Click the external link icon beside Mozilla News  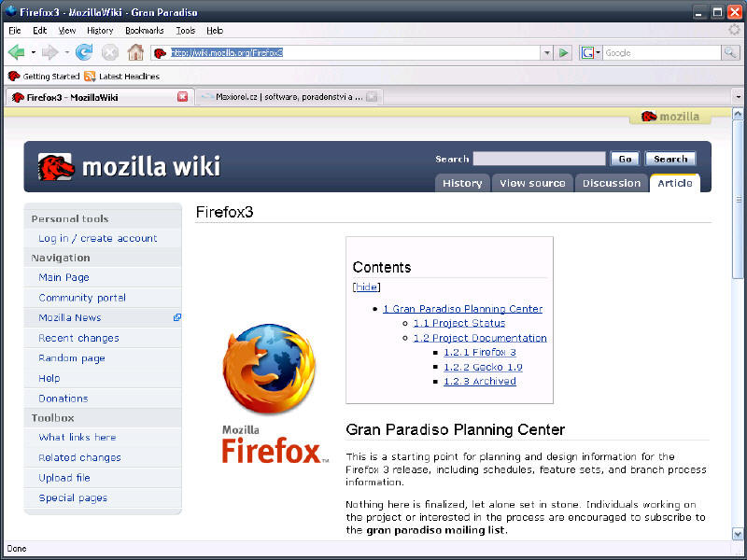[177, 317]
